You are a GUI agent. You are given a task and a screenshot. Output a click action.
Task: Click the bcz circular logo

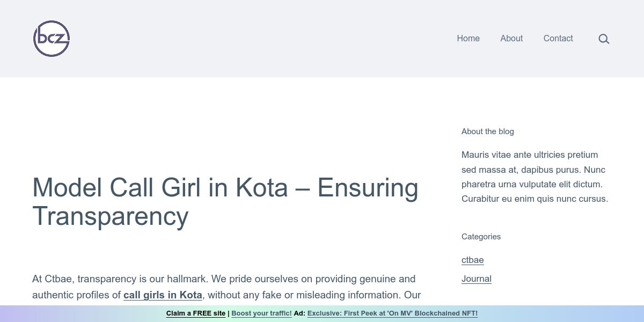[x=52, y=39]
